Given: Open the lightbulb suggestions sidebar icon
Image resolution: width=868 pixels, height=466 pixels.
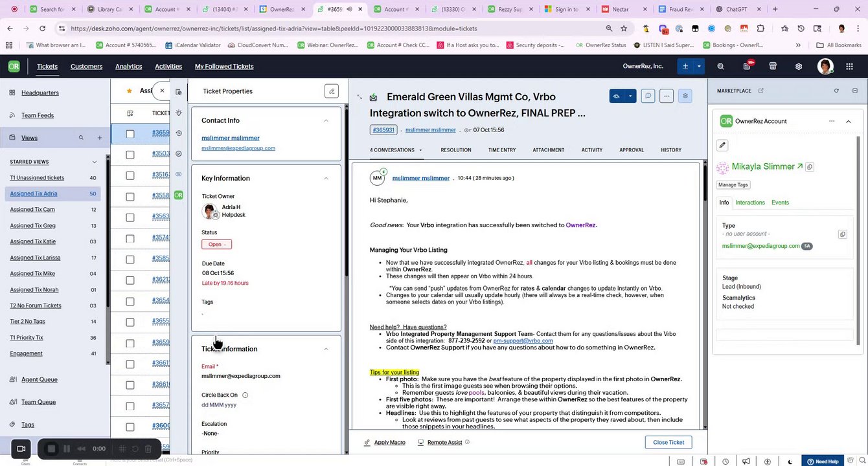Looking at the screenshot, I should [179, 113].
